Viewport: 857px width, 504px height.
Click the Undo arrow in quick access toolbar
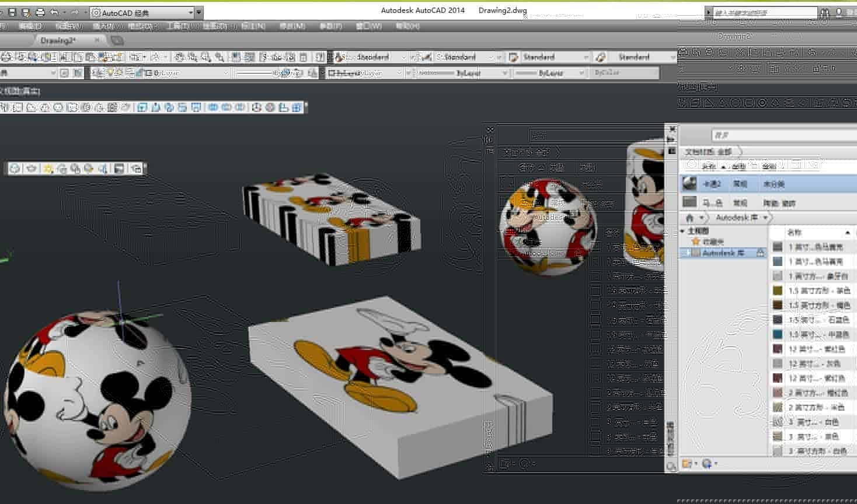(54, 12)
